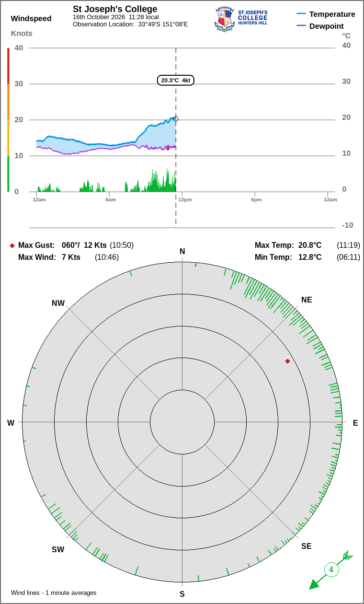Click the Min Temp time (06:11)
The image size is (364, 604).
point(348,257)
